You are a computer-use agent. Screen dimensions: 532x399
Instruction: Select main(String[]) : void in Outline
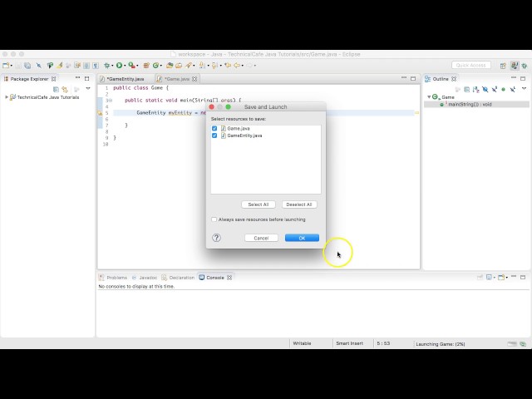(470, 105)
